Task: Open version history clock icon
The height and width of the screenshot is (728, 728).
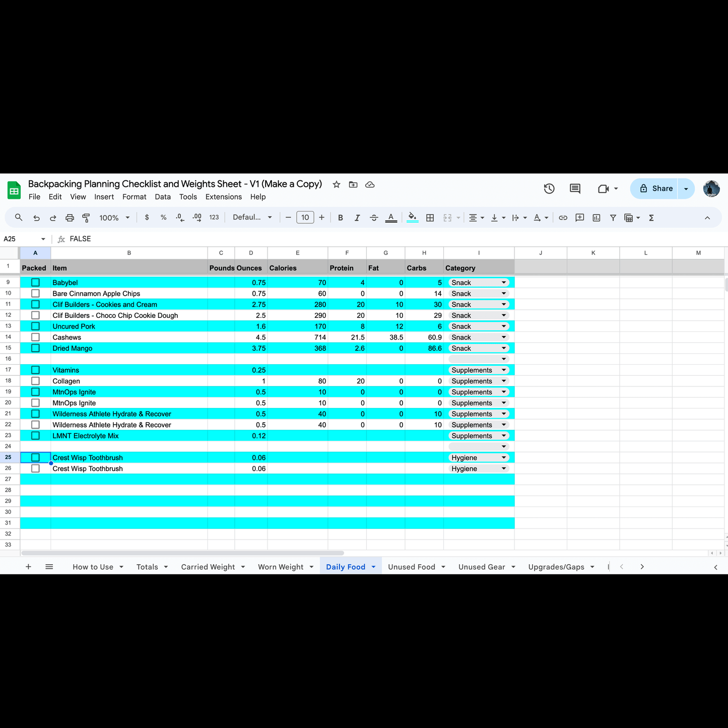Action: pyautogui.click(x=549, y=188)
